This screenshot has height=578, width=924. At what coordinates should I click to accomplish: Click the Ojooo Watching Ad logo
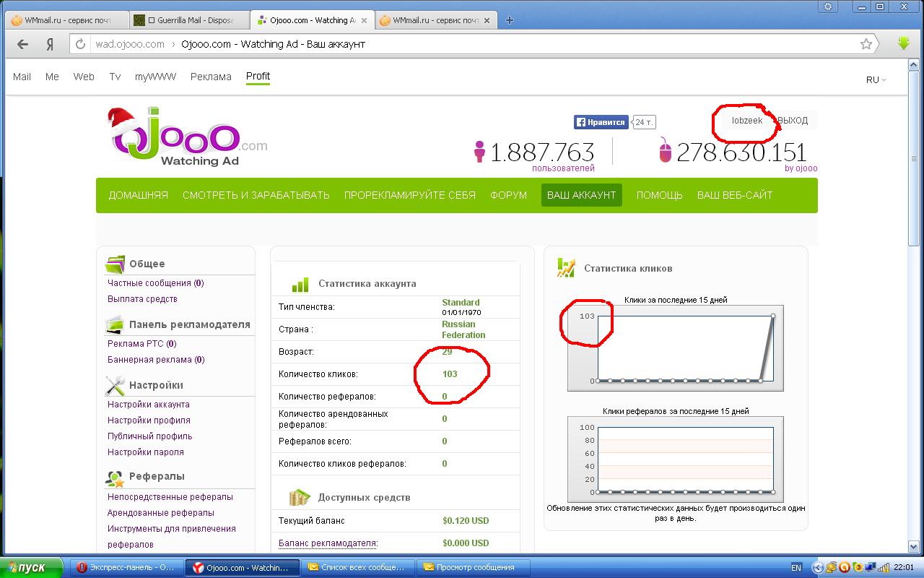[x=188, y=137]
